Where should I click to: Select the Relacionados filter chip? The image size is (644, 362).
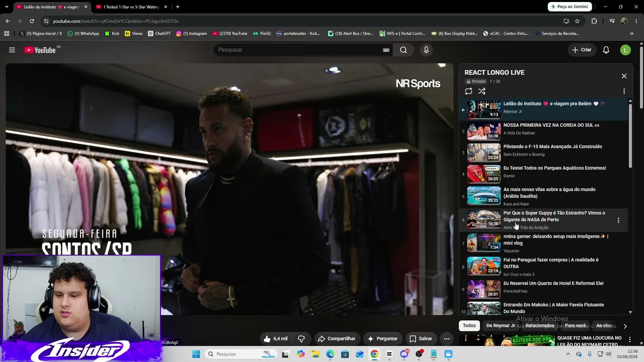point(540,326)
